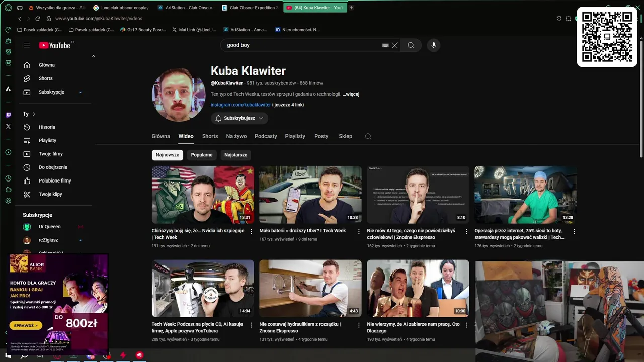Select the Najnowsze sort chip
This screenshot has height=362, width=644.
(168, 155)
